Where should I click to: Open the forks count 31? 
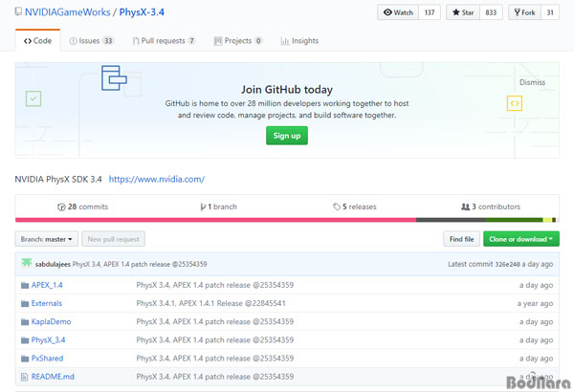click(550, 12)
